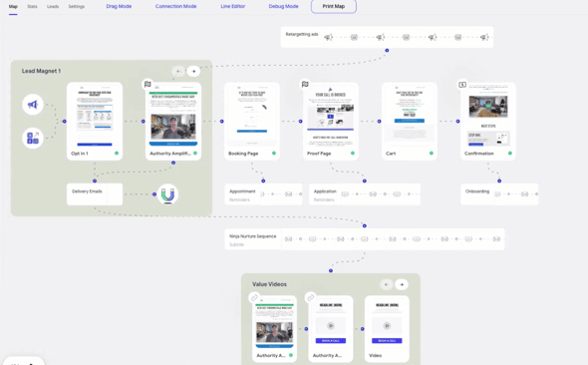Toggle the green status dot on Booking Page
Image resolution: width=588 pixels, height=365 pixels.
pos(274,153)
